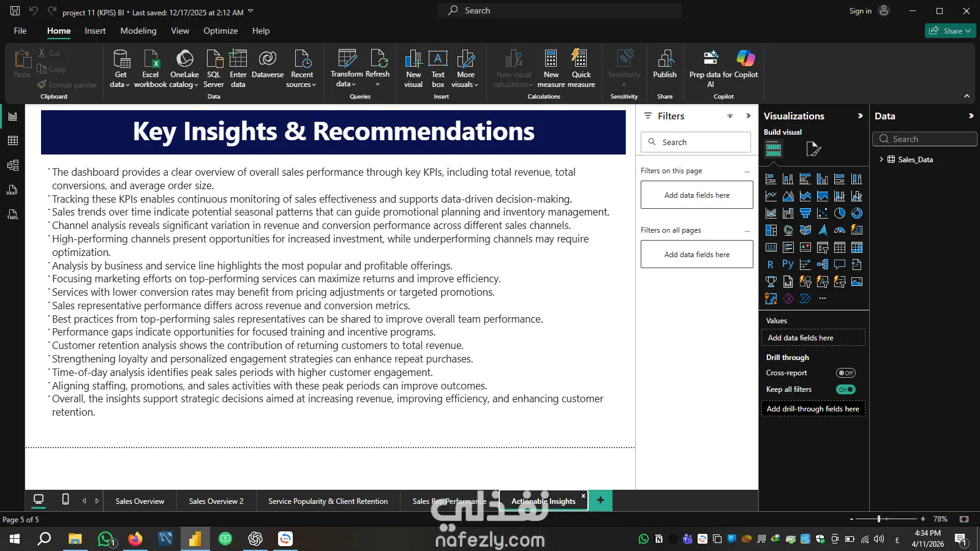Refresh the data model

(378, 69)
